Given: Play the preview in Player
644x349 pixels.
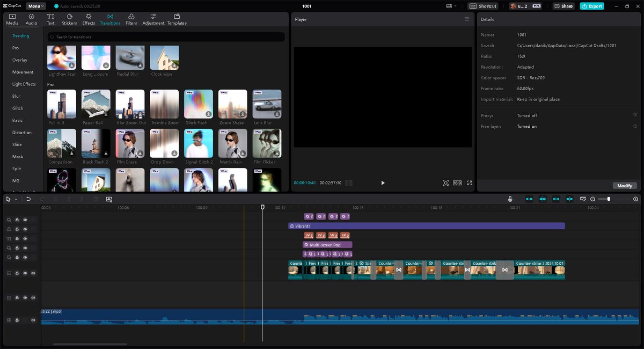Looking at the screenshot, I should pos(383,183).
